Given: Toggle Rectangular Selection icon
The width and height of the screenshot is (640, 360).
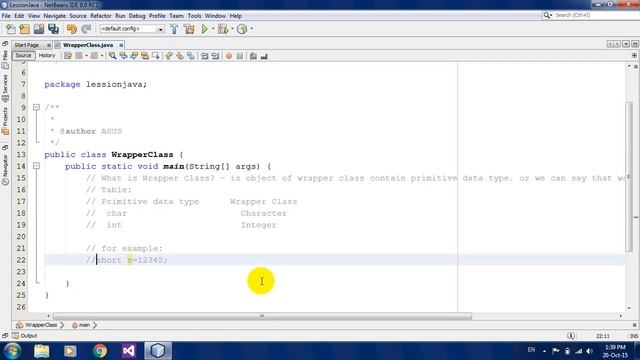Looking at the screenshot, I should 156,56.
